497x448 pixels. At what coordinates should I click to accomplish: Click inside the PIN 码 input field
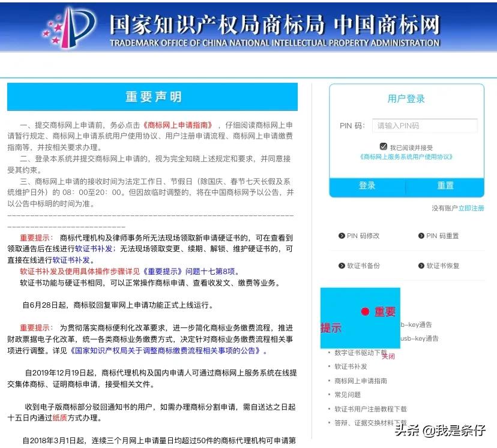[x=425, y=126]
